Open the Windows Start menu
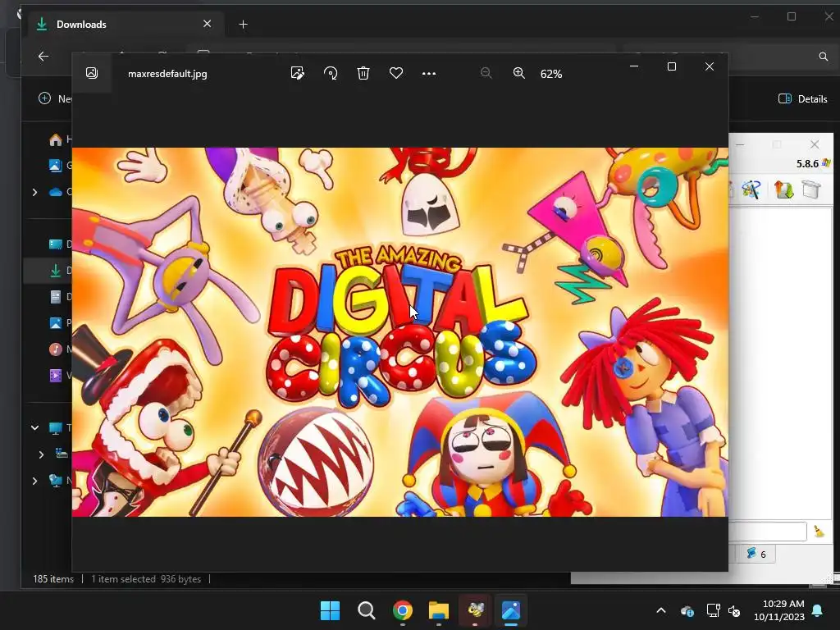Image resolution: width=840 pixels, height=630 pixels. click(330, 610)
